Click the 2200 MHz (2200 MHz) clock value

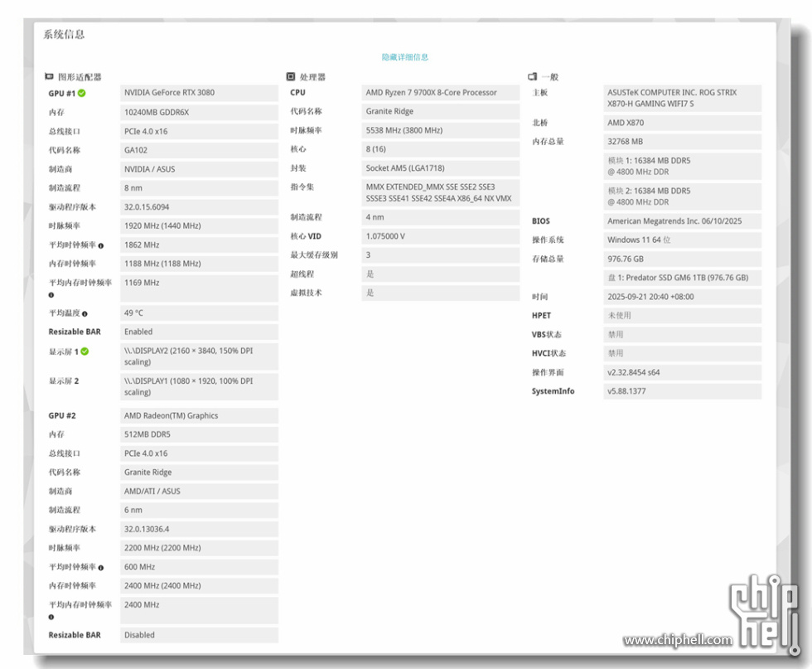200,548
